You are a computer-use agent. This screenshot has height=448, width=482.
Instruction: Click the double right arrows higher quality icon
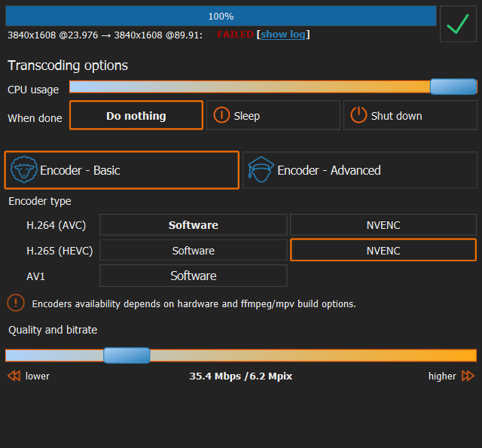(468, 376)
